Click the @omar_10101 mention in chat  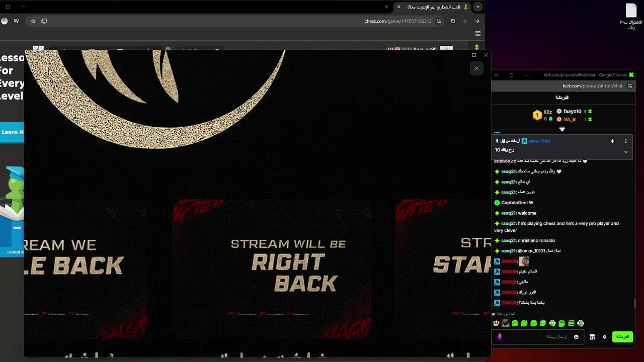pyautogui.click(x=532, y=251)
